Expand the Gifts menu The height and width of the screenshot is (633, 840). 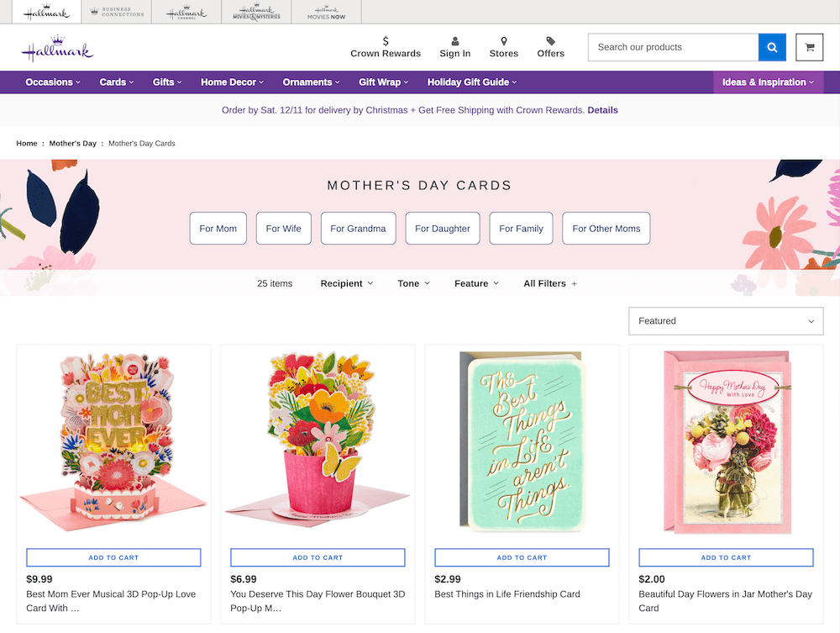(x=167, y=82)
